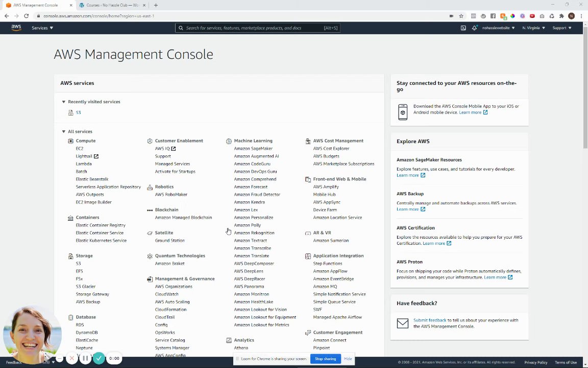
Task: Open the DynamoDB service link
Action: coord(87,332)
